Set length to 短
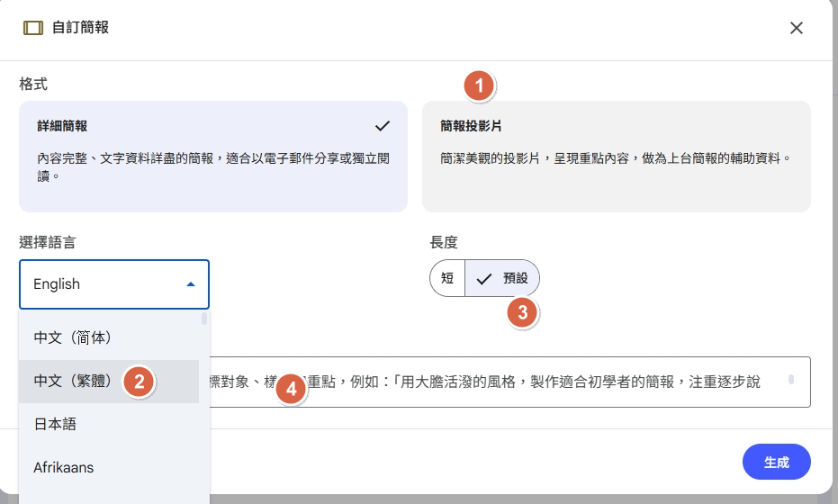 click(x=447, y=279)
